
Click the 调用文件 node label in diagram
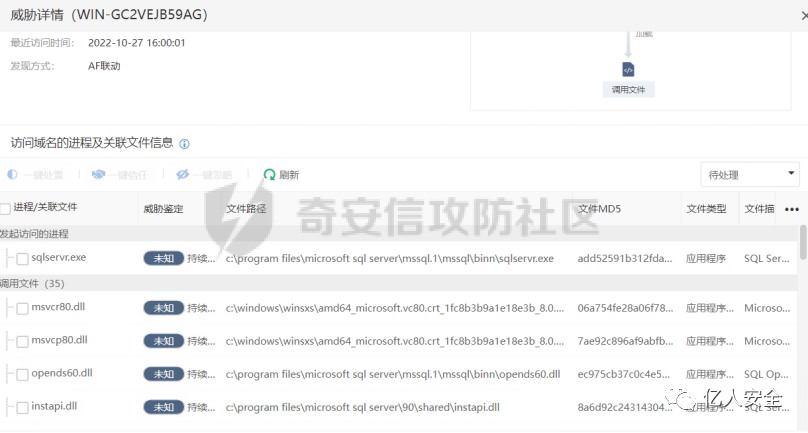coord(628,90)
